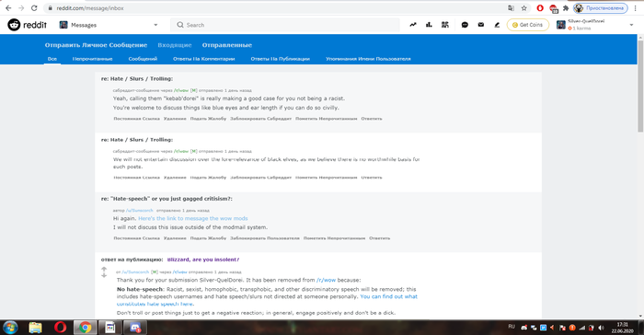Expand the Silver-QuelDorei user menu
This screenshot has width=644, height=335.
pos(594,25)
